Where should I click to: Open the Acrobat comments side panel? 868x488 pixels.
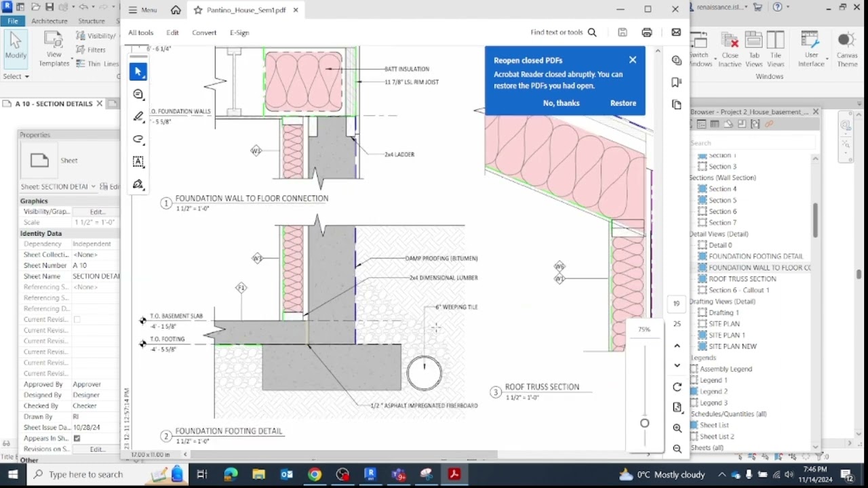click(677, 60)
